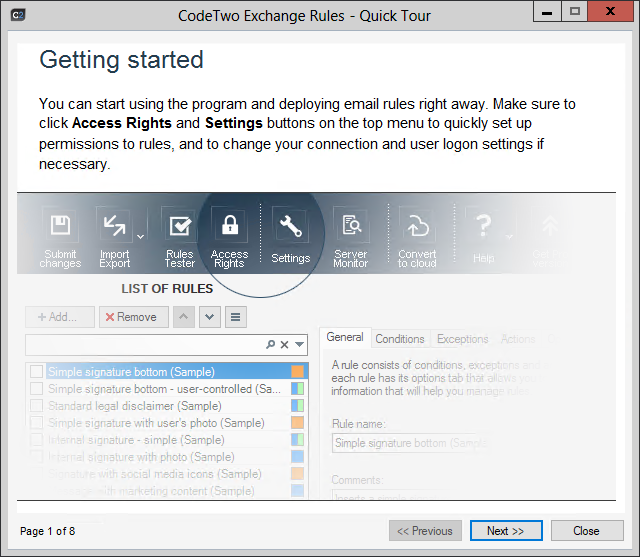Tick checkbox for Simple signature with user's photo
Viewport: 640px width, 557px height.
pos(37,422)
